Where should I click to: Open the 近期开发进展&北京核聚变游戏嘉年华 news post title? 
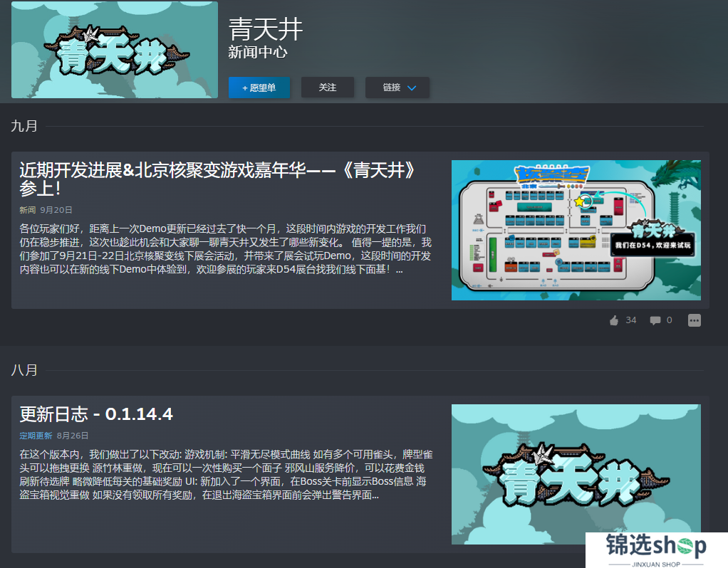tap(217, 179)
